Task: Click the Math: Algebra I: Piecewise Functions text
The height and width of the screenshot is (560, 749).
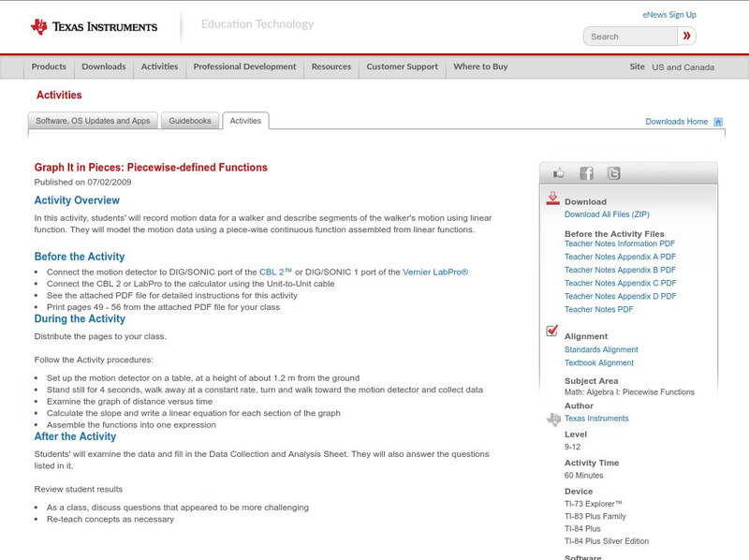Action: (x=629, y=392)
